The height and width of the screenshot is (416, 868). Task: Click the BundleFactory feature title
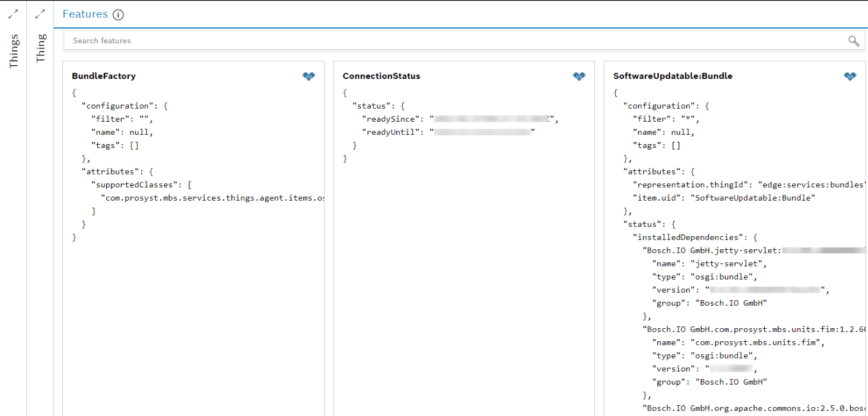[103, 76]
